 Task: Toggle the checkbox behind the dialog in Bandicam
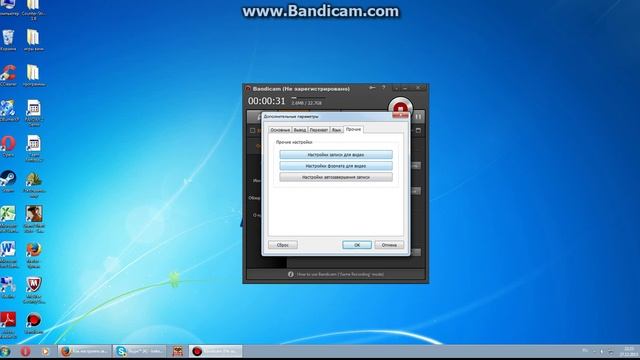[252, 131]
